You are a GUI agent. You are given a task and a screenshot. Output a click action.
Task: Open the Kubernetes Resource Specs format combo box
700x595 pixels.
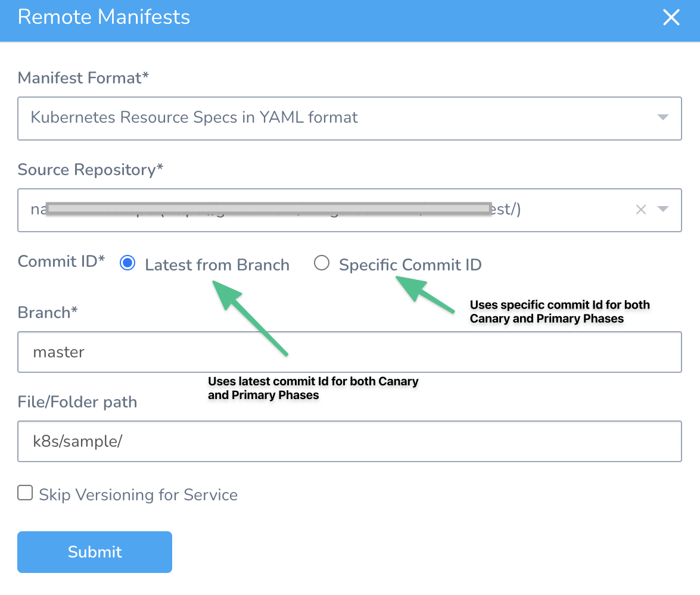[350, 119]
